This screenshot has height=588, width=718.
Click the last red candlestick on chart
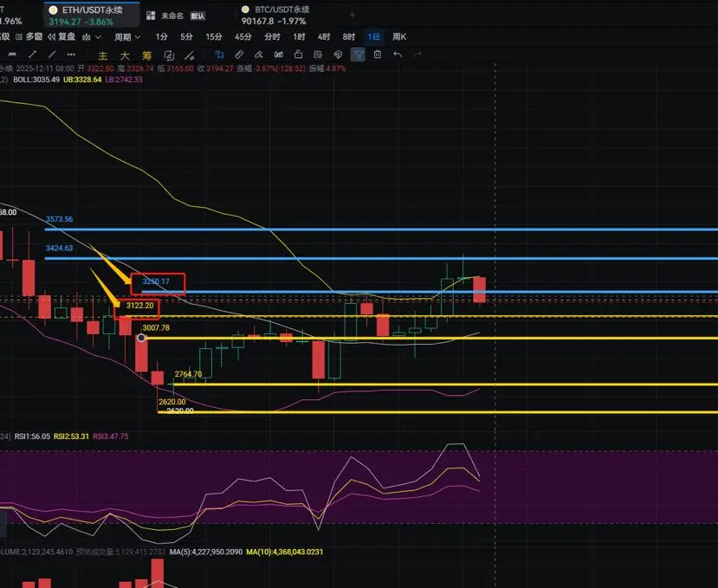click(480, 289)
